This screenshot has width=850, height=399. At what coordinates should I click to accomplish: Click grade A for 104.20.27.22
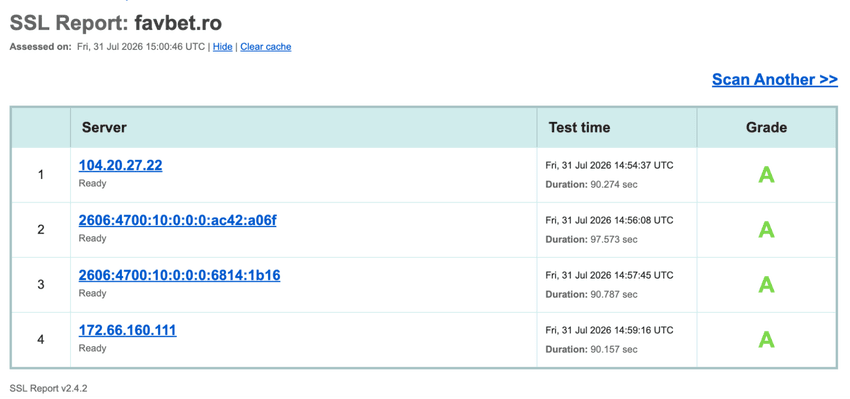(766, 175)
